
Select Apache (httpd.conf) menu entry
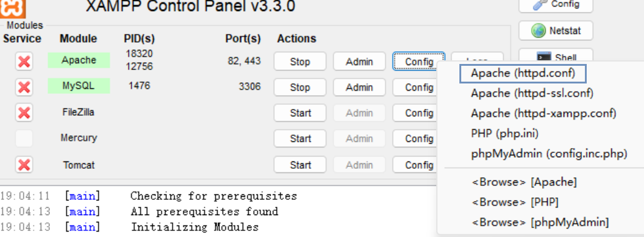click(523, 74)
